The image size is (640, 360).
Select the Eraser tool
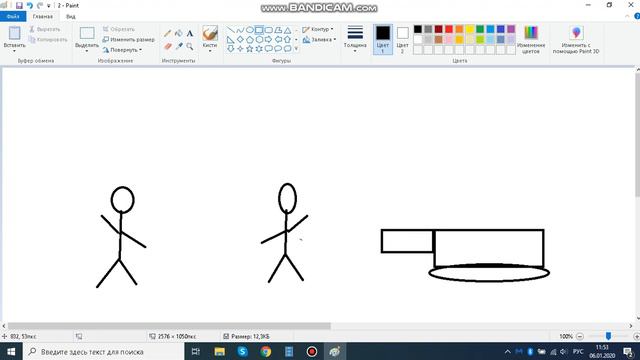[167, 47]
